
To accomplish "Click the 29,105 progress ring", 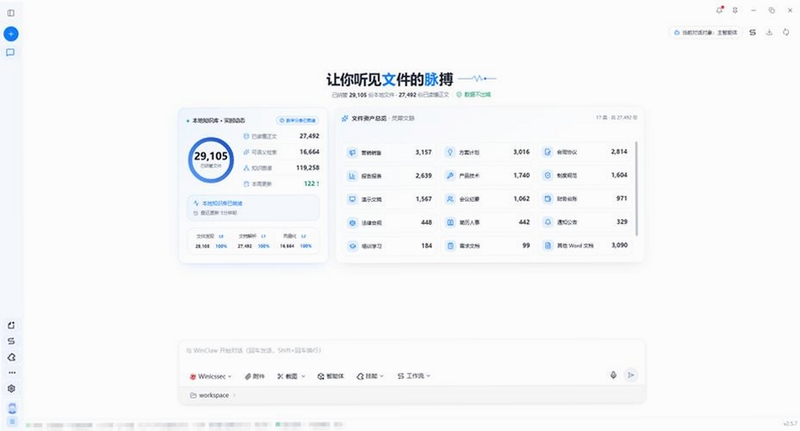I will [x=211, y=160].
